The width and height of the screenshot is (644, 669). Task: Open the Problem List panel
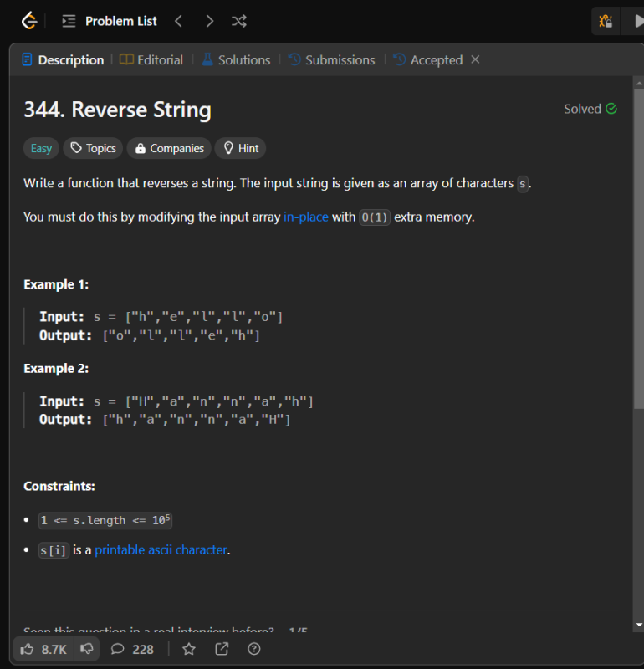110,21
